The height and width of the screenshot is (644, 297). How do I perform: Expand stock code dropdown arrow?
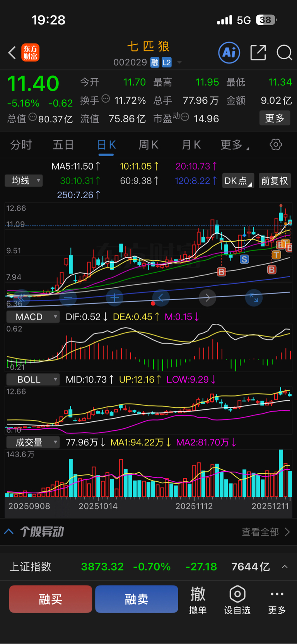pos(179,62)
